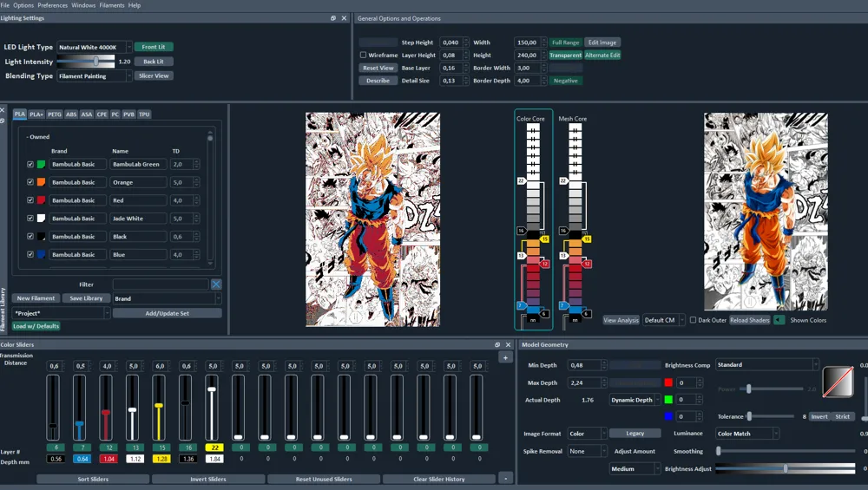The width and height of the screenshot is (868, 490).
Task: Adjust the Light Intensity slider
Action: (86, 62)
